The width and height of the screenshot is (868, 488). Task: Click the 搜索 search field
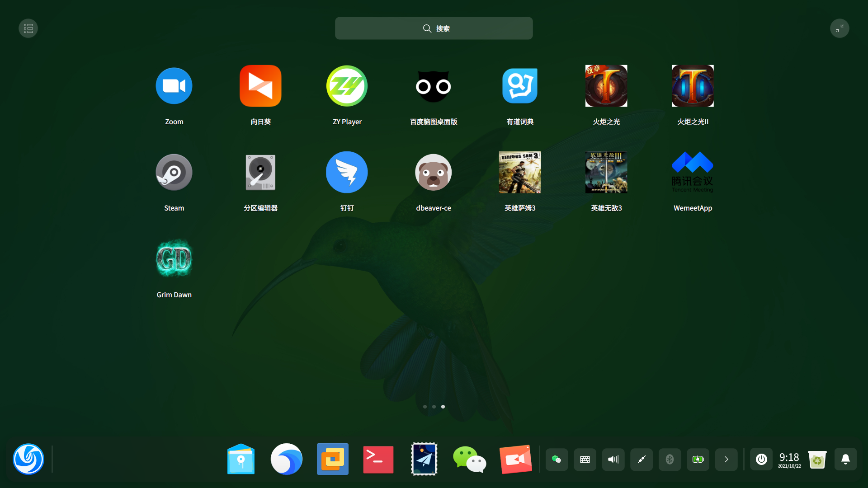click(434, 28)
